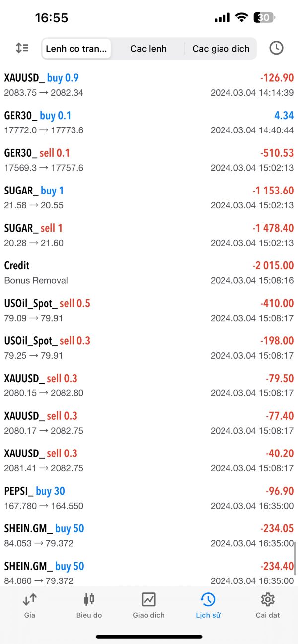Tap the sort order icon
Screen dimensions: 298x644
[22, 48]
